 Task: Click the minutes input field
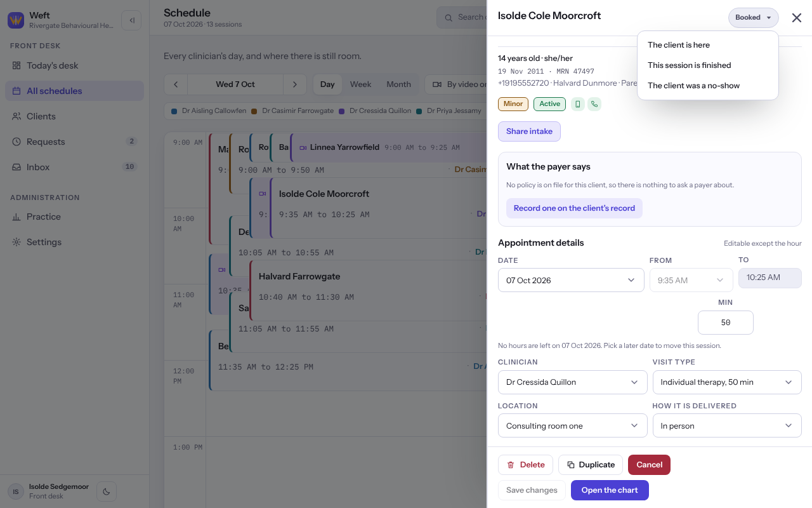point(726,323)
